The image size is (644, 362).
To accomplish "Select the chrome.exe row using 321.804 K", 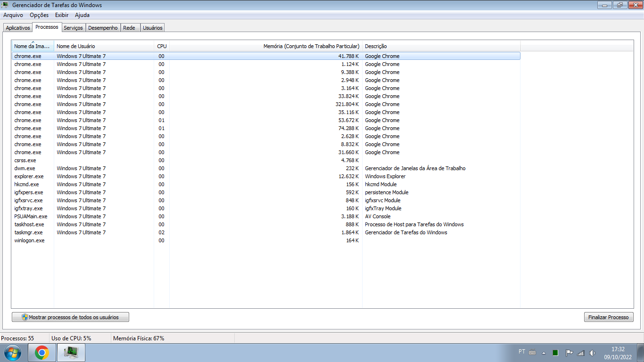I will (266, 104).
